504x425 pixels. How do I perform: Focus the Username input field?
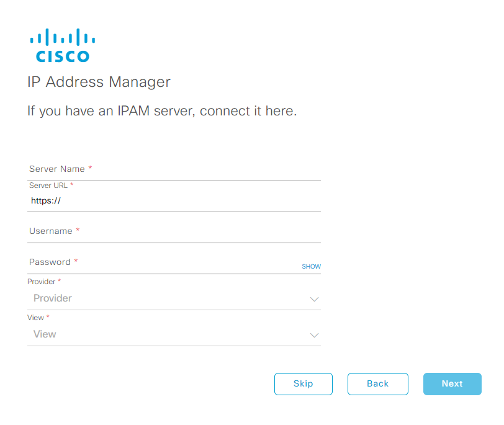pos(174,231)
